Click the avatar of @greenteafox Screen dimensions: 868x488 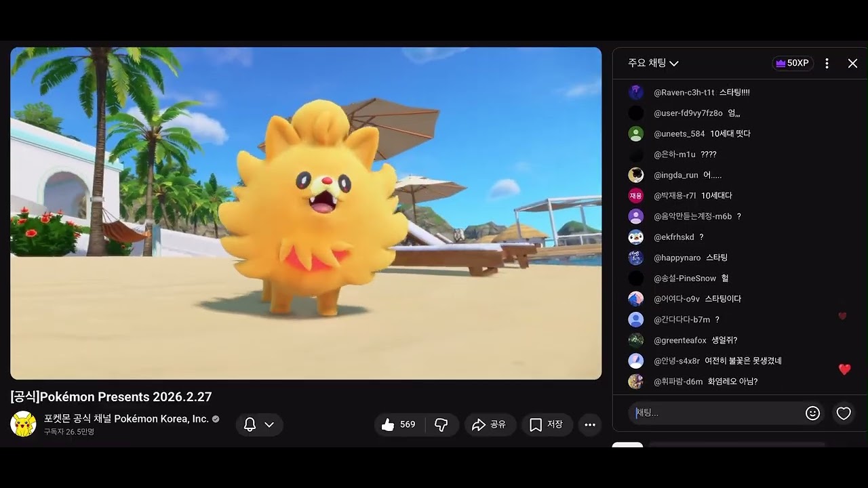tap(635, 340)
